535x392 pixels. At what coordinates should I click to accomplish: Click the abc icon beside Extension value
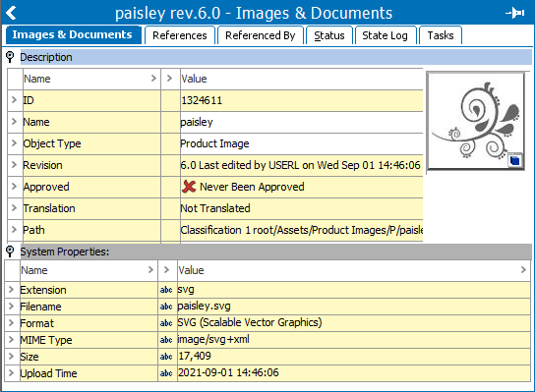[166, 290]
